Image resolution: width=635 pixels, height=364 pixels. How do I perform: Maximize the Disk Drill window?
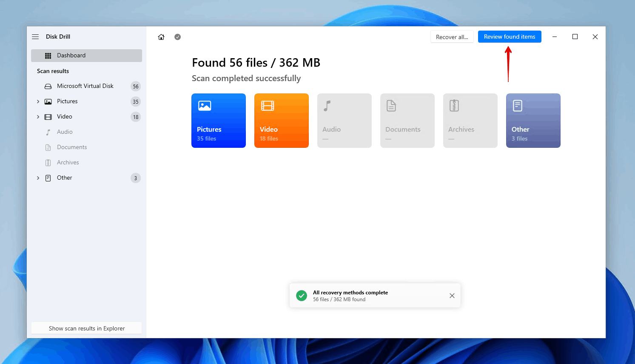point(575,37)
